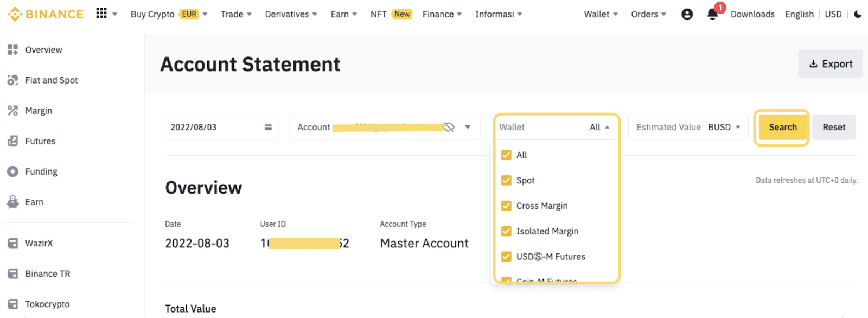Viewport: 868px width, 318px height.
Task: Click the Earn piggy bank sidebar icon
Action: [12, 202]
